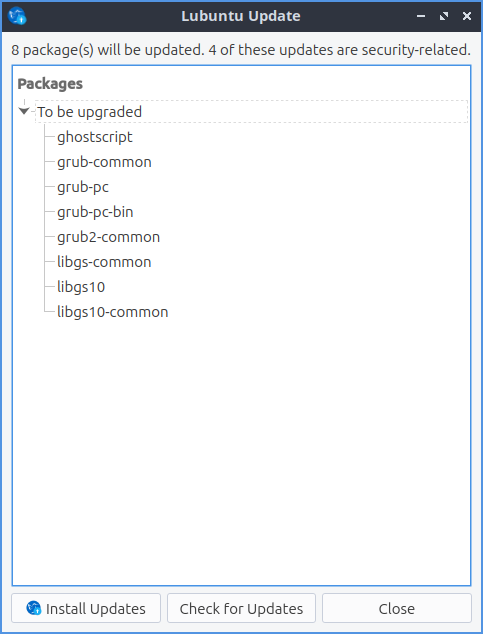Select the grub2-common package
This screenshot has width=483, height=634.
tap(108, 237)
